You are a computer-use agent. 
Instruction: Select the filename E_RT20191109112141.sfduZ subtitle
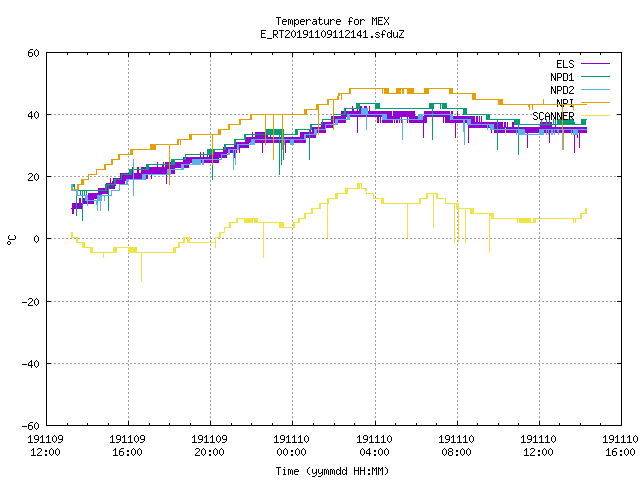pyautogui.click(x=332, y=34)
